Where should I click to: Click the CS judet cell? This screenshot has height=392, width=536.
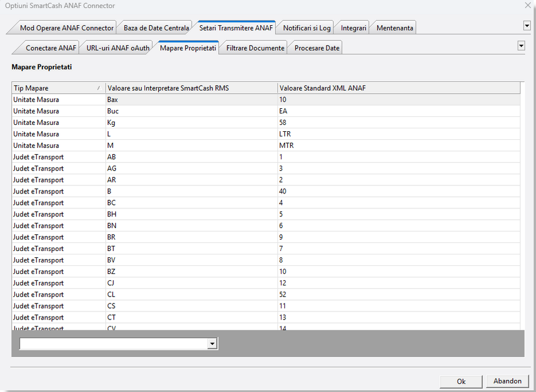click(x=191, y=306)
